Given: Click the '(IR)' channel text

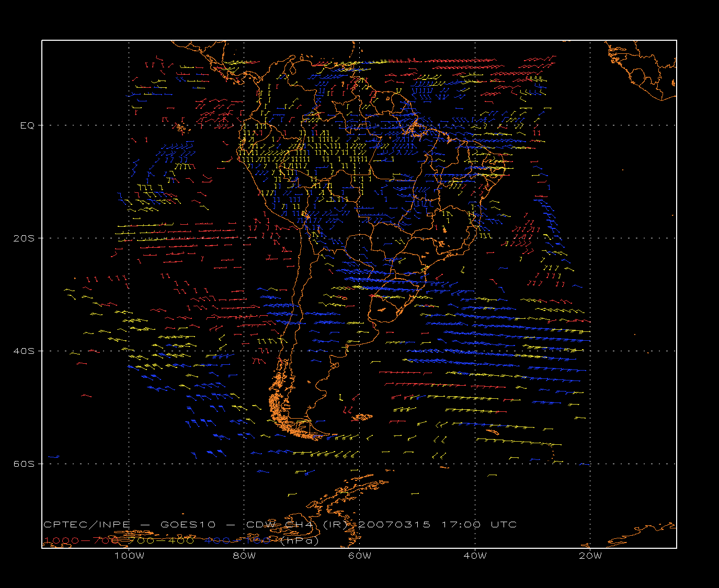Looking at the screenshot, I should pos(334,525).
